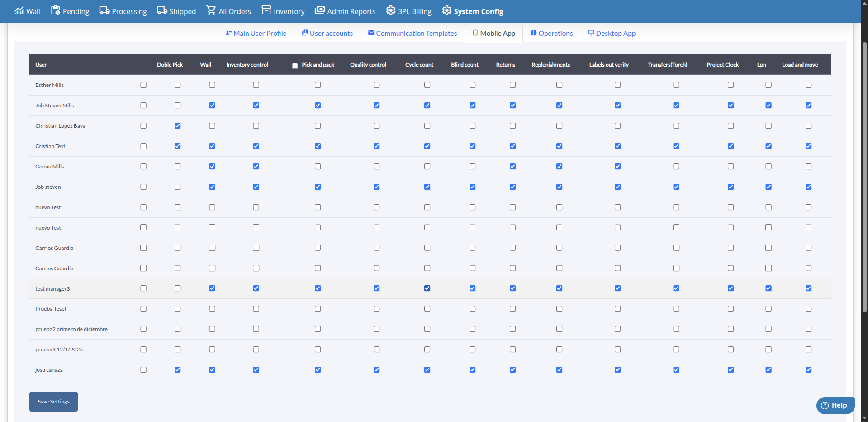
Task: Open the User accounts tab
Action: (x=327, y=34)
